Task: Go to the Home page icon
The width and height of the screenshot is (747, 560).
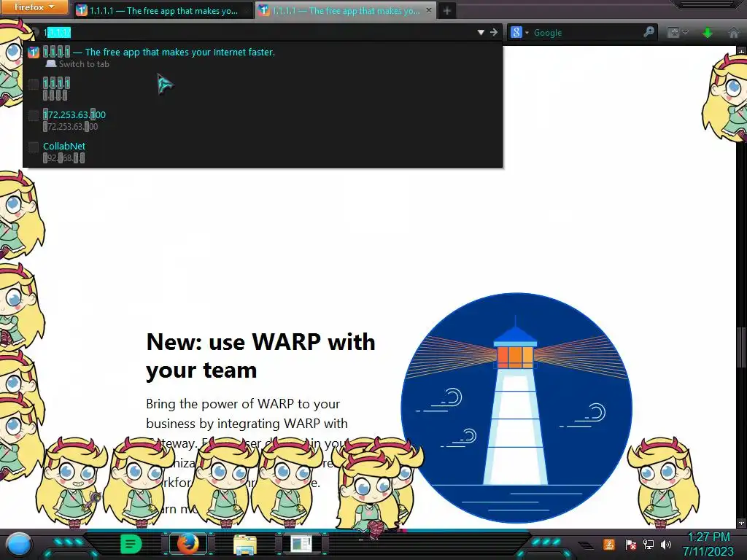Action: click(x=734, y=32)
